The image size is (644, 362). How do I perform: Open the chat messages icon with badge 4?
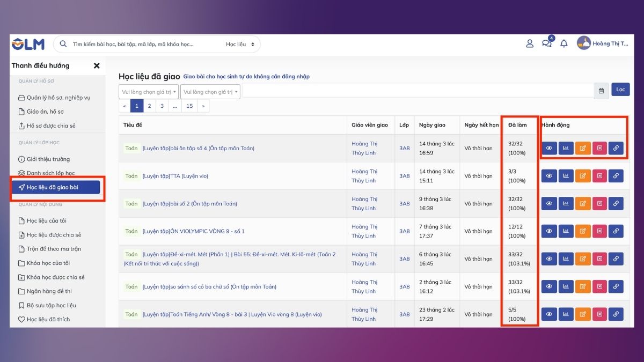point(547,43)
